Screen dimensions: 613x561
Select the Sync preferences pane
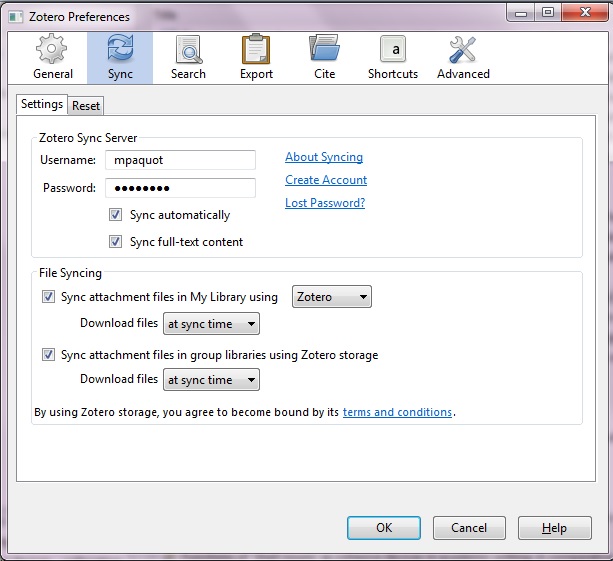[120, 58]
